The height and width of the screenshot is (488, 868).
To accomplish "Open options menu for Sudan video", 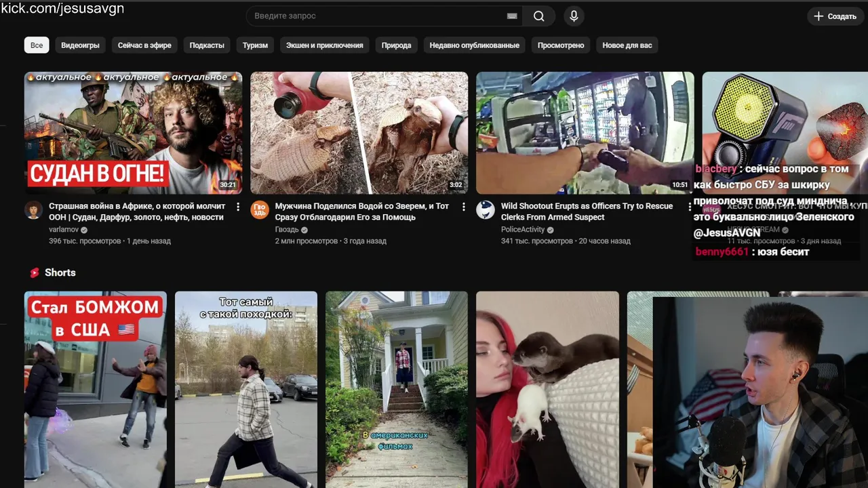I will click(x=238, y=207).
